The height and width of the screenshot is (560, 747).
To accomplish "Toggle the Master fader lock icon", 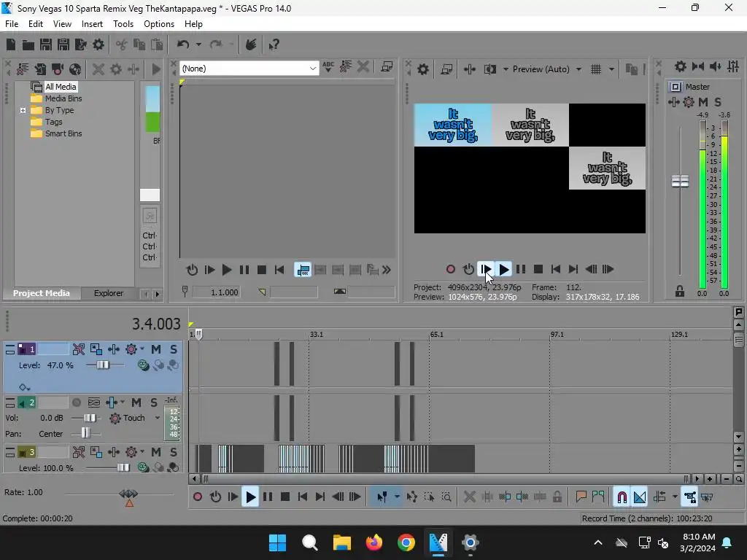I will pos(680,292).
